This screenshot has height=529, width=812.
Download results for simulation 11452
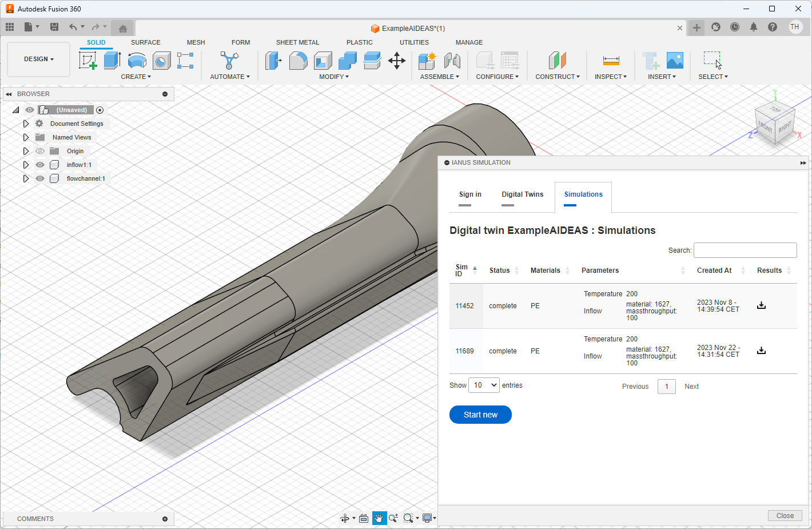[x=761, y=305]
